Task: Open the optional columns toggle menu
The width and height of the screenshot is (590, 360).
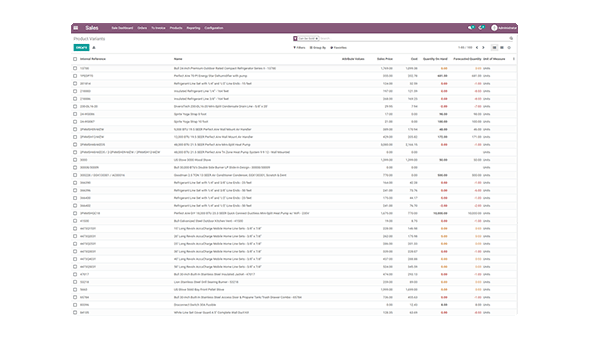Action: pyautogui.click(x=514, y=59)
